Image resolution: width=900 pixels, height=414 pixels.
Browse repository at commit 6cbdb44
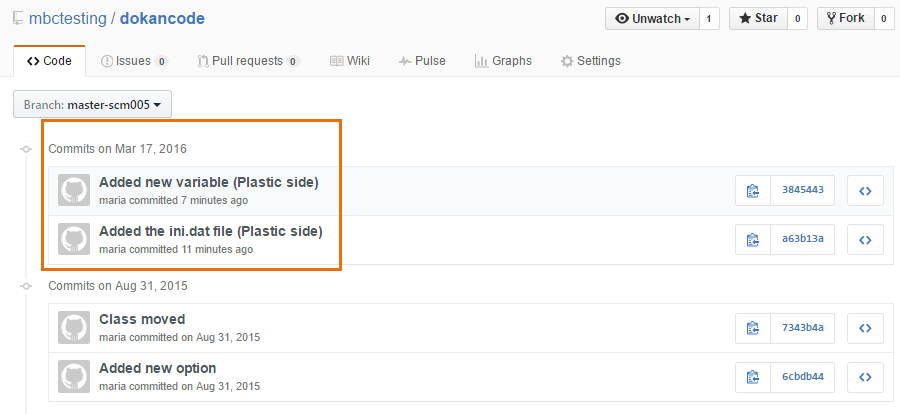pos(865,376)
